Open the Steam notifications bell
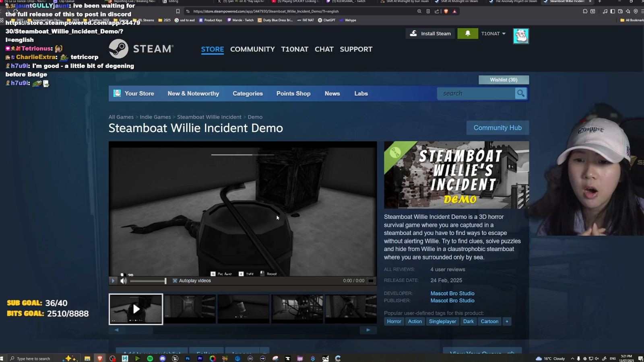644x362 pixels. [468, 33]
